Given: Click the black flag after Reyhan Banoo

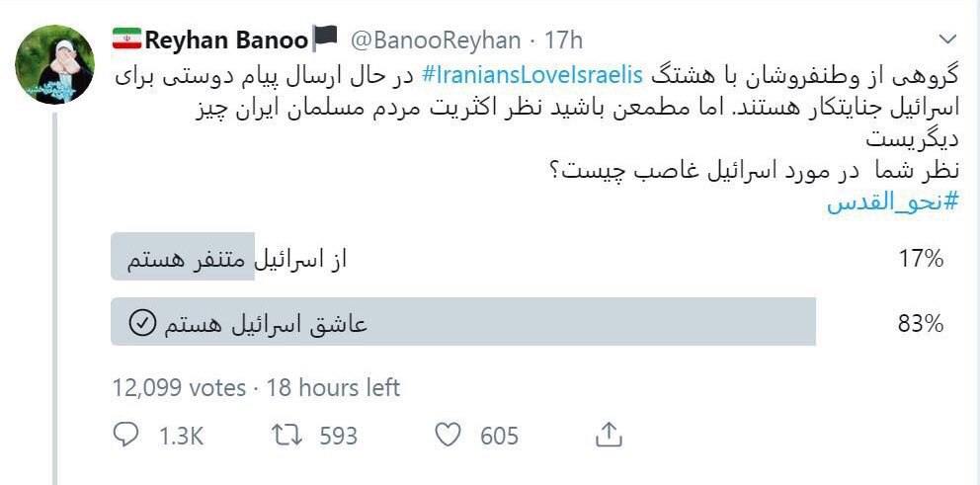Looking at the screenshot, I should click(x=325, y=39).
